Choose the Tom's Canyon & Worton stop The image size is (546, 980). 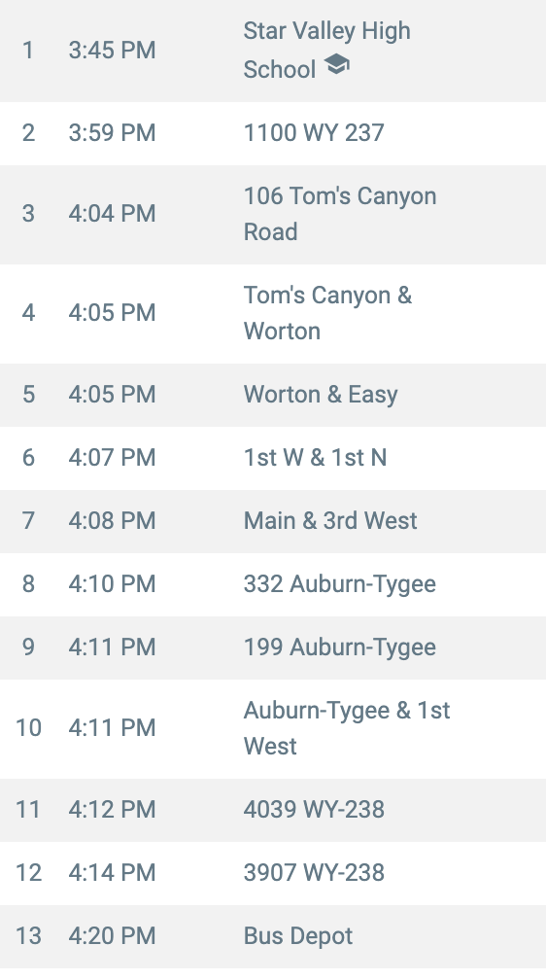click(273, 314)
